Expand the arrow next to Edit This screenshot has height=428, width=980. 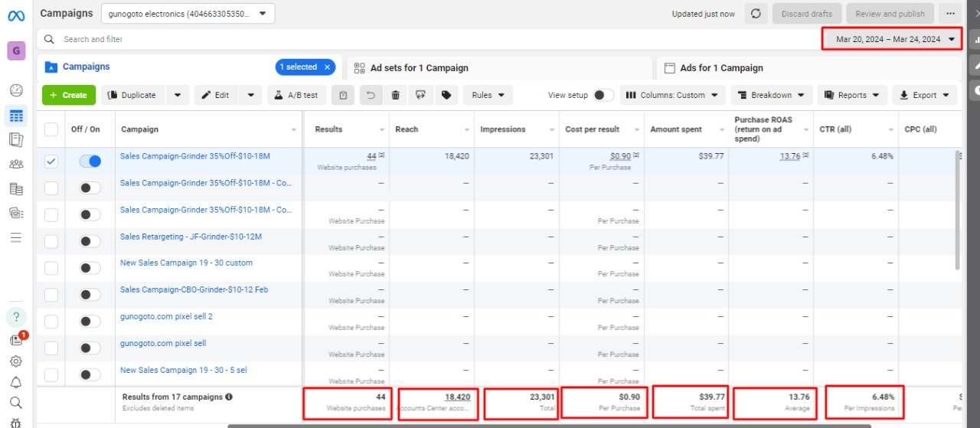click(x=251, y=95)
